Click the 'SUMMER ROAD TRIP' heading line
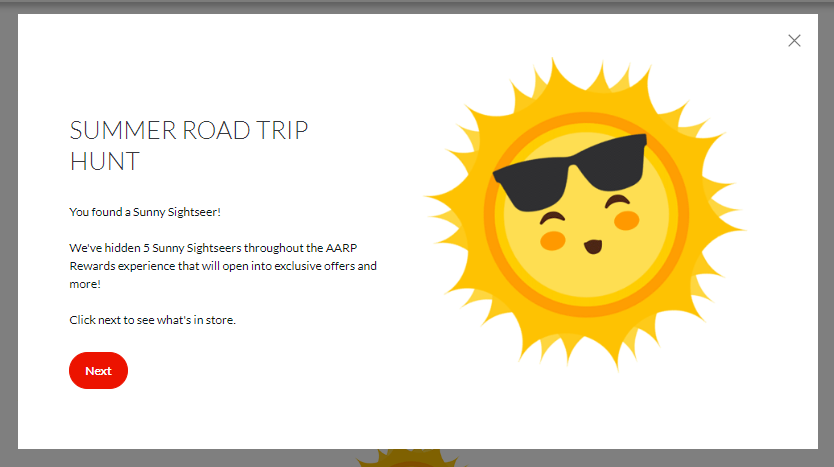The image size is (834, 467). point(189,130)
